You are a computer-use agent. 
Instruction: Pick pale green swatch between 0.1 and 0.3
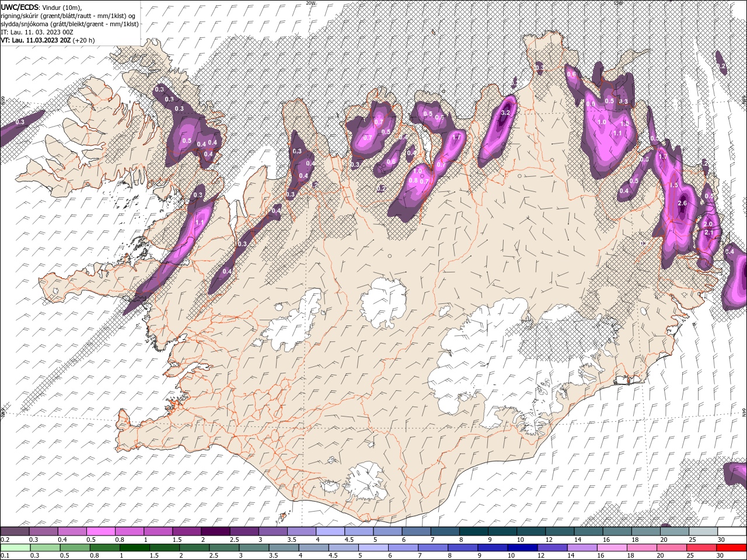tap(15, 548)
